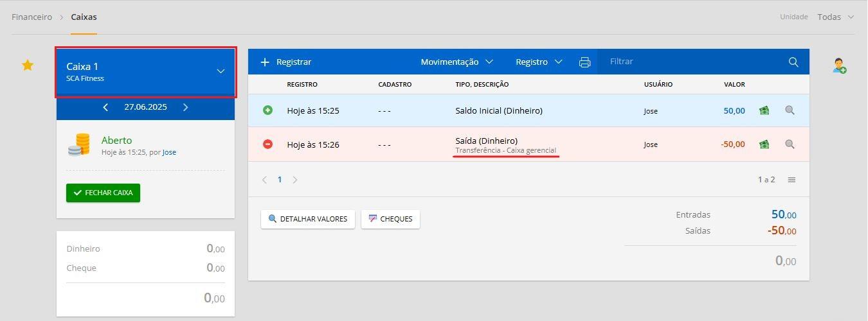Click Transferência - Caixa gerencial description
Screen dimensions: 868x321
[x=506, y=150]
